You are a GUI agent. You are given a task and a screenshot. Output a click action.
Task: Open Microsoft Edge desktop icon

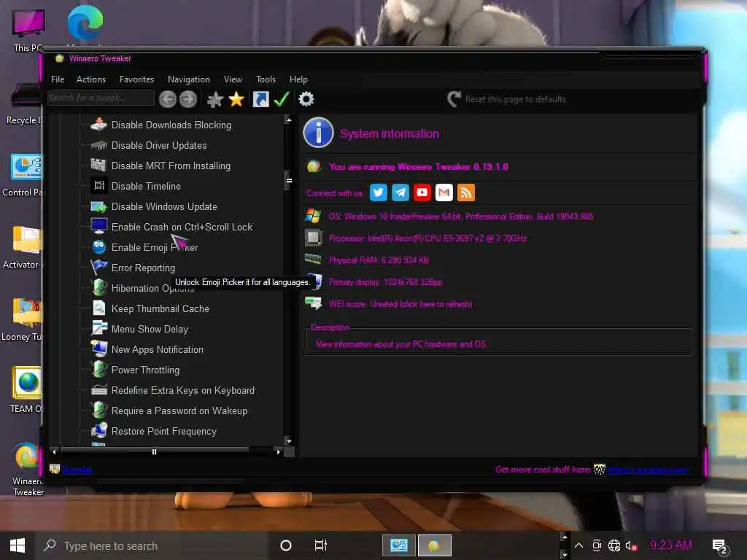point(85,24)
